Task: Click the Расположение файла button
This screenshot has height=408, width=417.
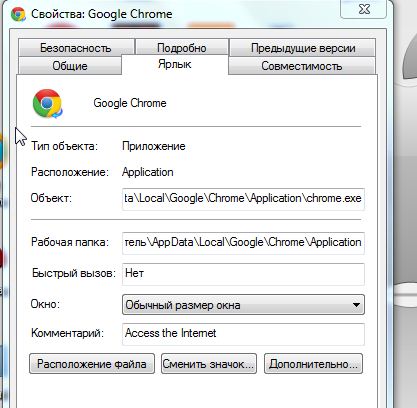Action: 92,364
